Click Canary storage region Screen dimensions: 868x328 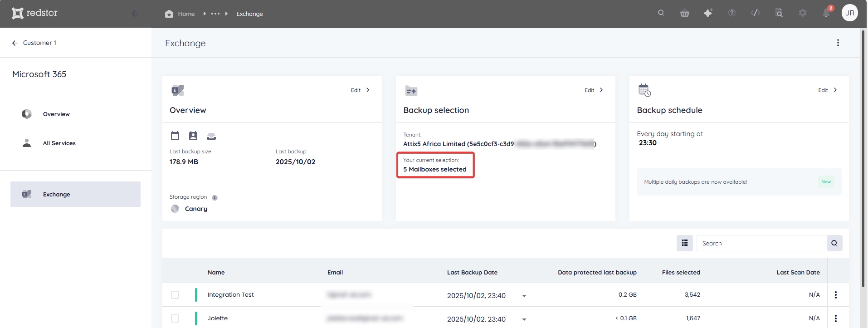(196, 209)
